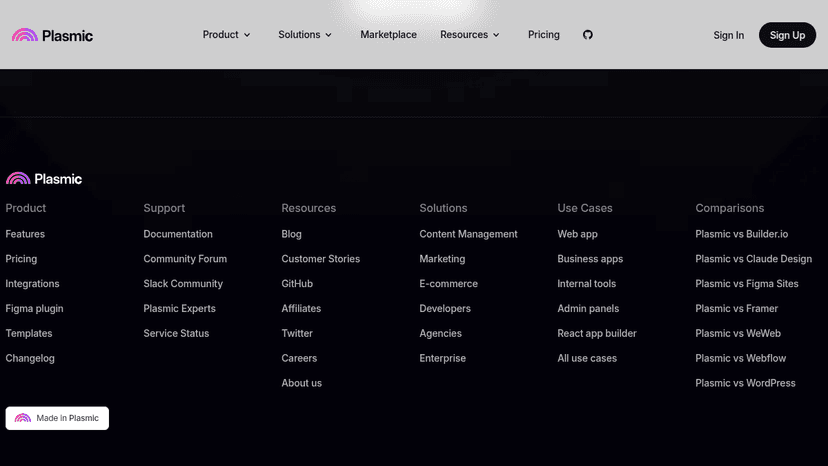This screenshot has height=466, width=828.
Task: Open the Resources dropdown in navbar
Action: tap(469, 35)
